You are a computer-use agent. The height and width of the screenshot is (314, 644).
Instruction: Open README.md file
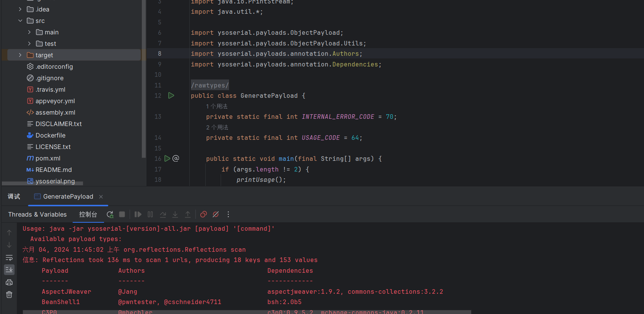coord(49,170)
